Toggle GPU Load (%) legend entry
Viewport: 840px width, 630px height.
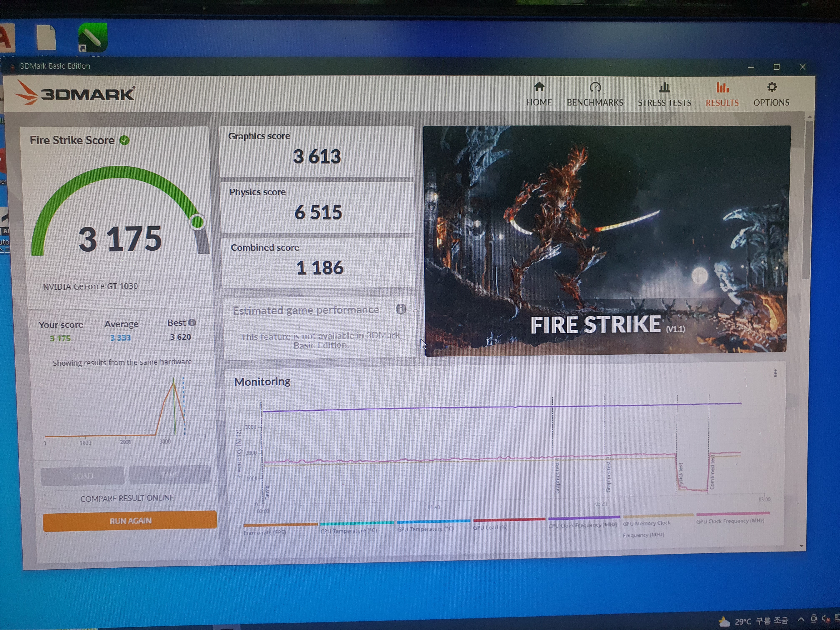click(509, 524)
